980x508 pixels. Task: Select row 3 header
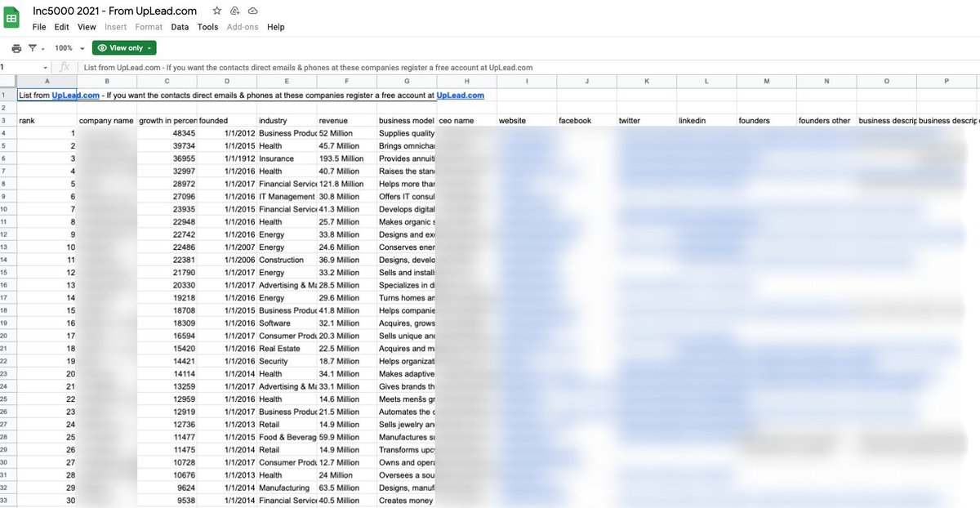pyautogui.click(x=8, y=120)
